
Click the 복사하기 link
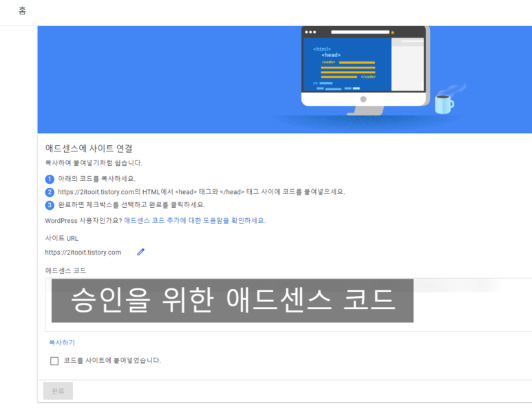pyautogui.click(x=62, y=342)
